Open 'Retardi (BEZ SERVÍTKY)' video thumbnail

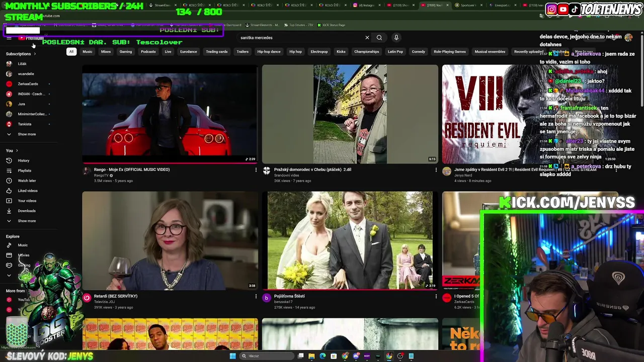(170, 240)
